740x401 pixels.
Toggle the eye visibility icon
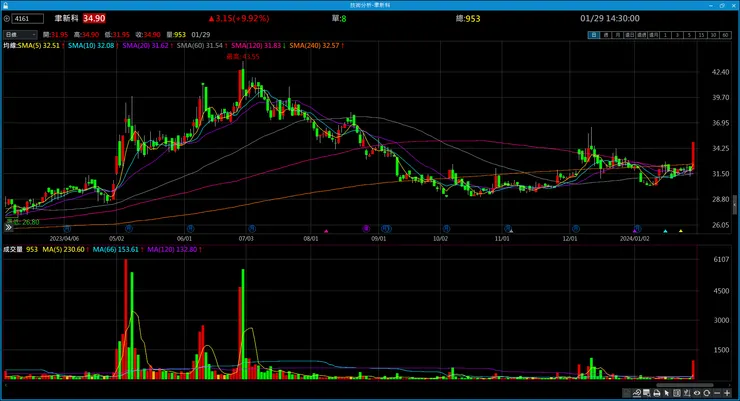(697, 393)
